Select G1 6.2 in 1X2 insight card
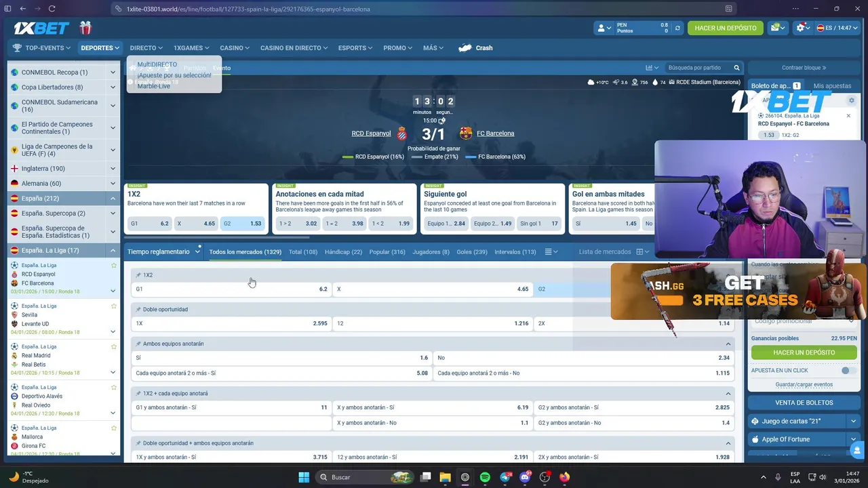The height and width of the screenshot is (488, 868). click(149, 224)
